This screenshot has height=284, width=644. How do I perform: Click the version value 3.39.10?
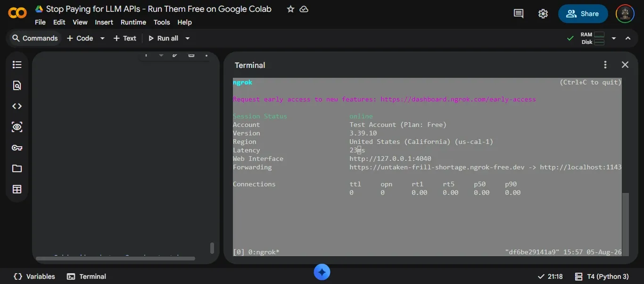tap(363, 133)
